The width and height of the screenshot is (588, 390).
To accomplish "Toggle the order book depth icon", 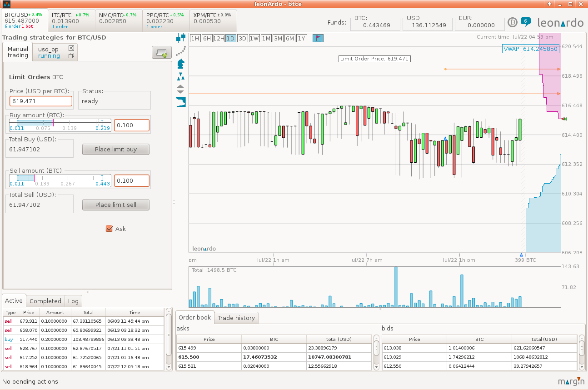I will (181, 102).
